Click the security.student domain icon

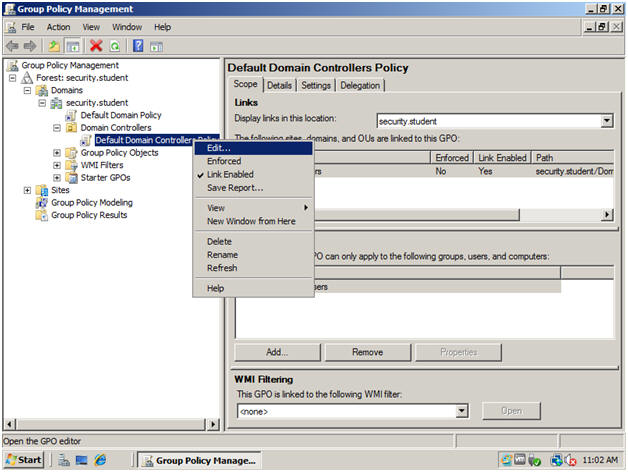56,103
